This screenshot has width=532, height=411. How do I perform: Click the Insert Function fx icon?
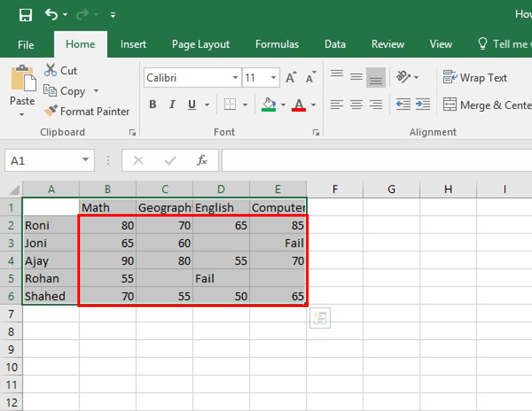tap(202, 161)
